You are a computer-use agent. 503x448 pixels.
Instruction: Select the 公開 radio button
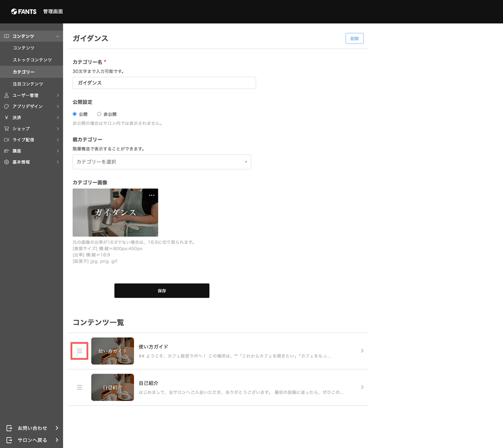75,114
